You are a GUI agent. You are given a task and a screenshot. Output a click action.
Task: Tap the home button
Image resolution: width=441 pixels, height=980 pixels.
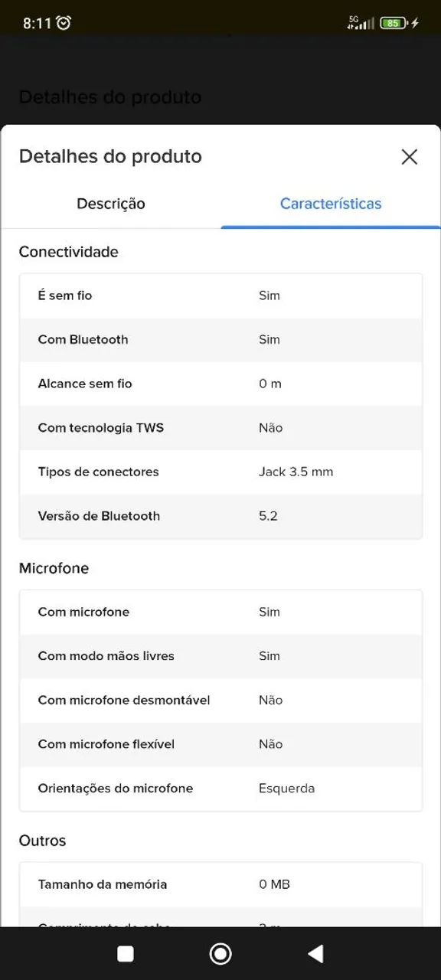(x=220, y=953)
